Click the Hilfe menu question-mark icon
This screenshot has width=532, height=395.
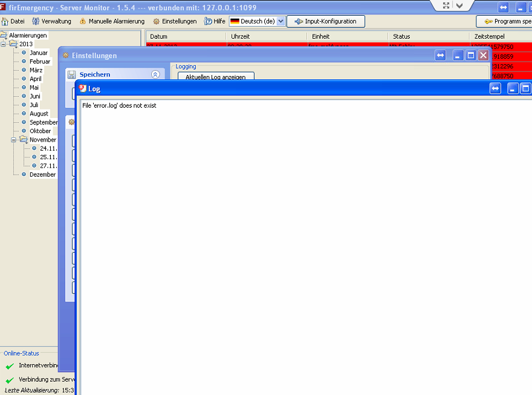coord(208,21)
